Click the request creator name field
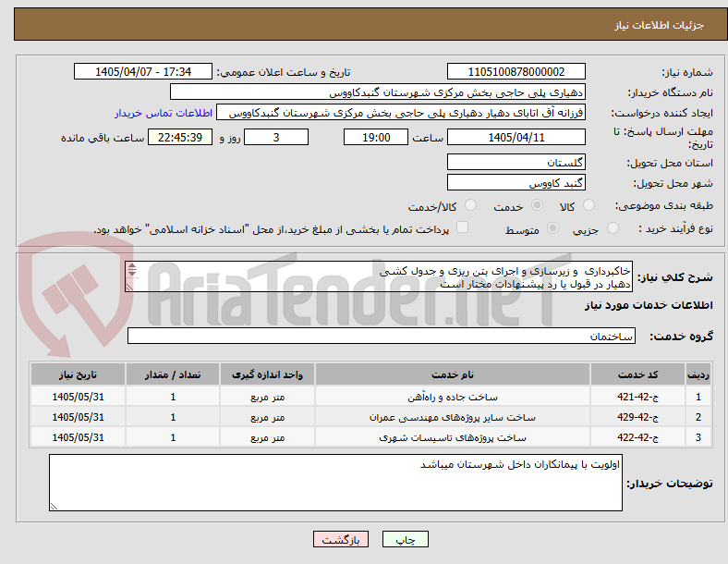 click(401, 113)
